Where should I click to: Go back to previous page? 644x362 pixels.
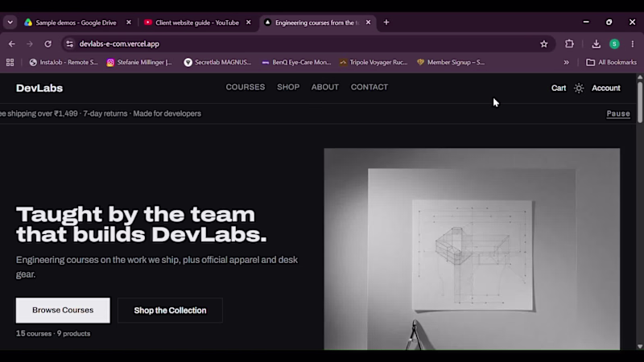12,44
